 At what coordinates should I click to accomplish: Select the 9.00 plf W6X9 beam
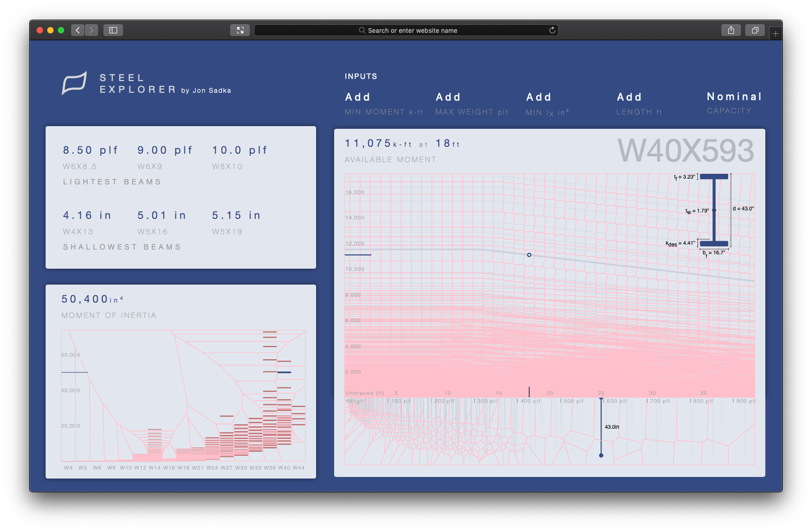click(165, 157)
